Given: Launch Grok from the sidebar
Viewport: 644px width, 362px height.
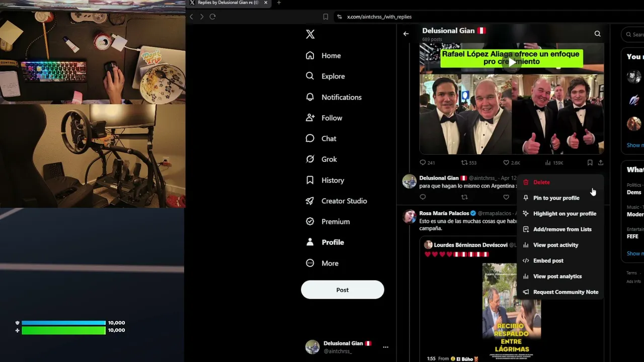Looking at the screenshot, I should [321, 159].
